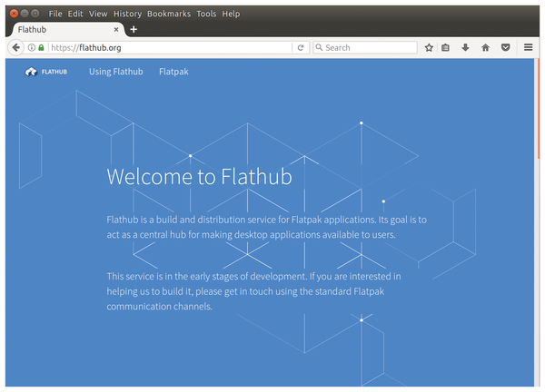
Task: Open the File menu
Action: click(55, 14)
